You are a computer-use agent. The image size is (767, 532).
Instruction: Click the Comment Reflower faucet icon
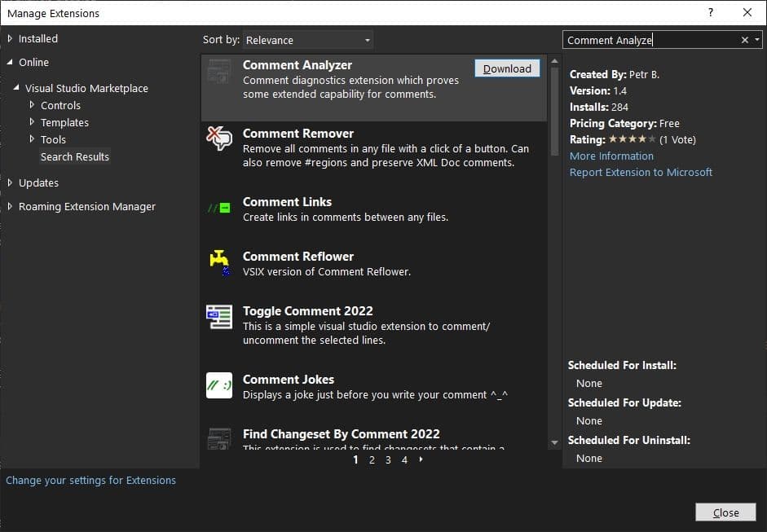219,261
